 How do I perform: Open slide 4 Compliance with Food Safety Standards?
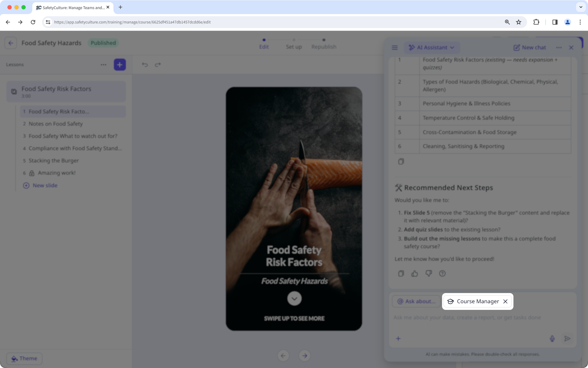point(73,148)
